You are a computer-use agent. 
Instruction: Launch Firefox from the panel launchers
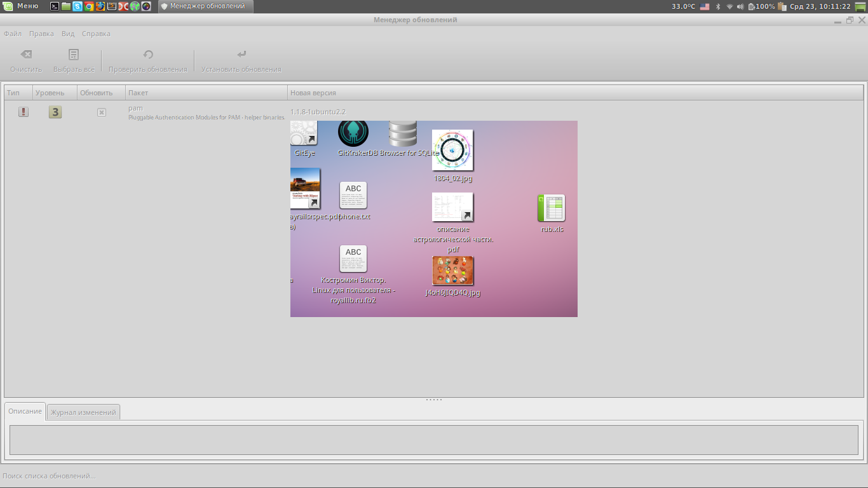coord(100,6)
